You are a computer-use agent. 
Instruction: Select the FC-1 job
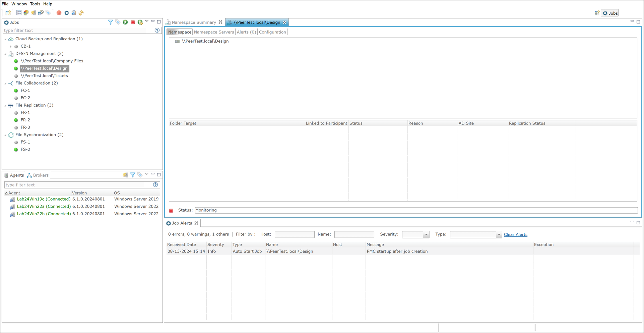tap(25, 91)
